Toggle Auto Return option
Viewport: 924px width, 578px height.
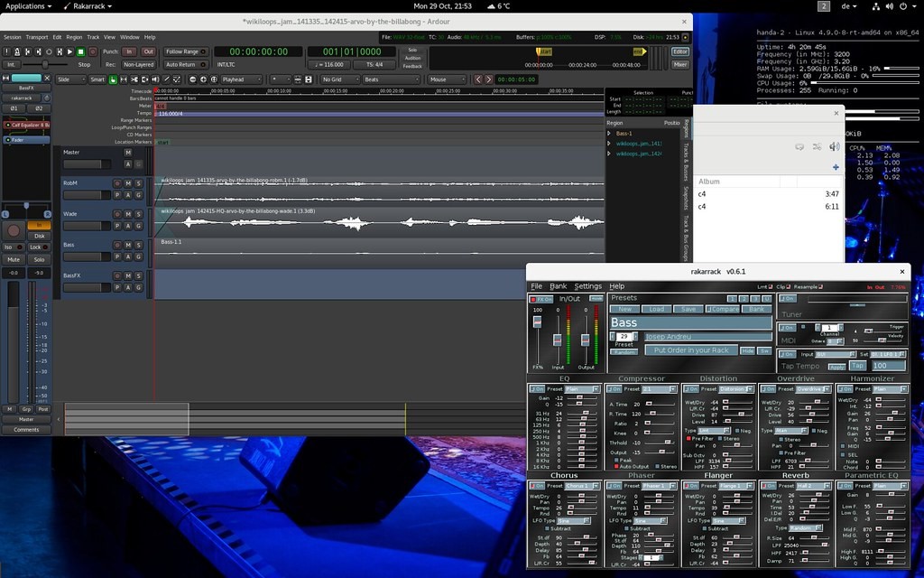pyautogui.click(x=185, y=64)
